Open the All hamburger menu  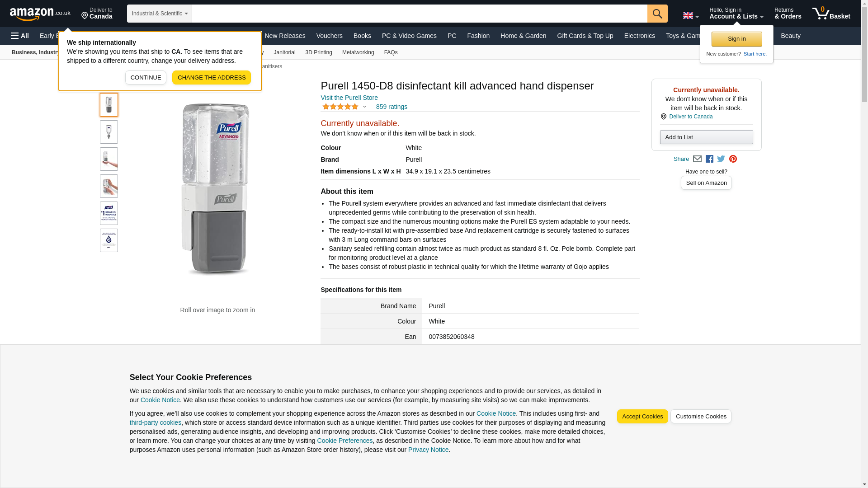pyautogui.click(x=20, y=36)
